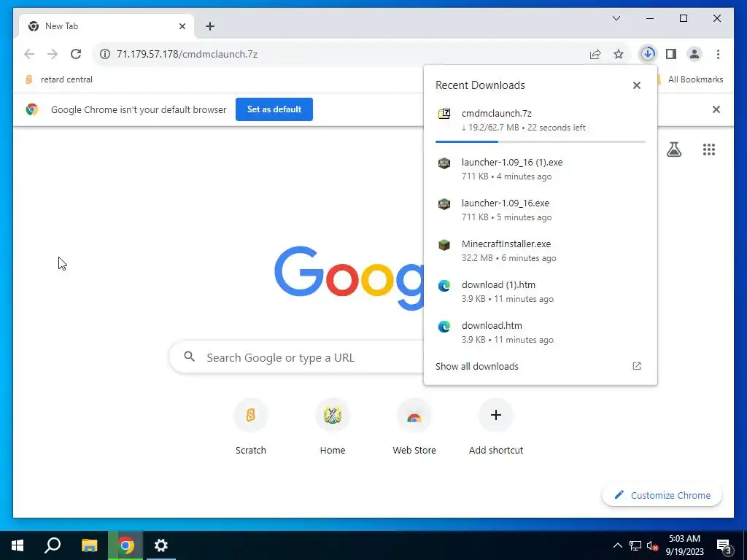
Task: Click the launcher-1.09_16.exe file icon
Action: point(444,204)
